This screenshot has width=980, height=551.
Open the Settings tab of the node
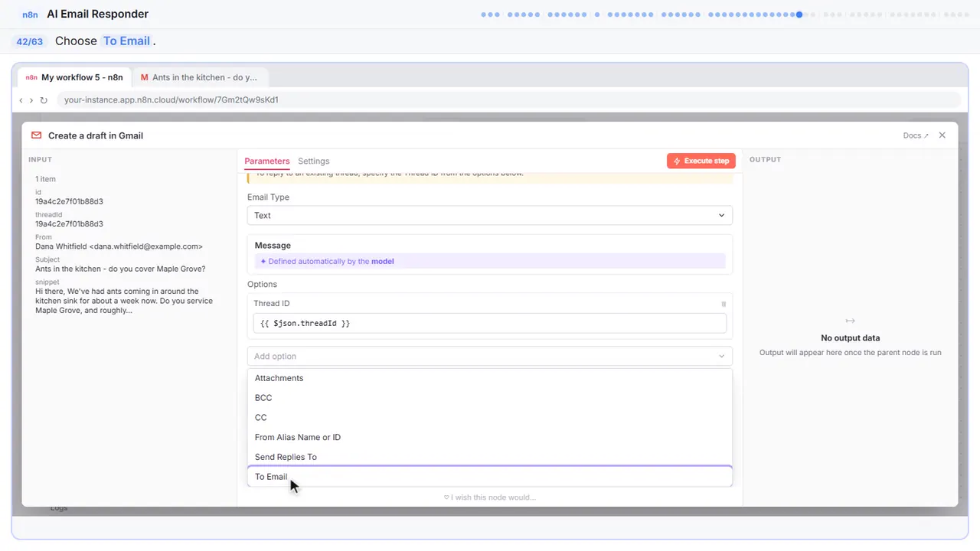coord(314,161)
